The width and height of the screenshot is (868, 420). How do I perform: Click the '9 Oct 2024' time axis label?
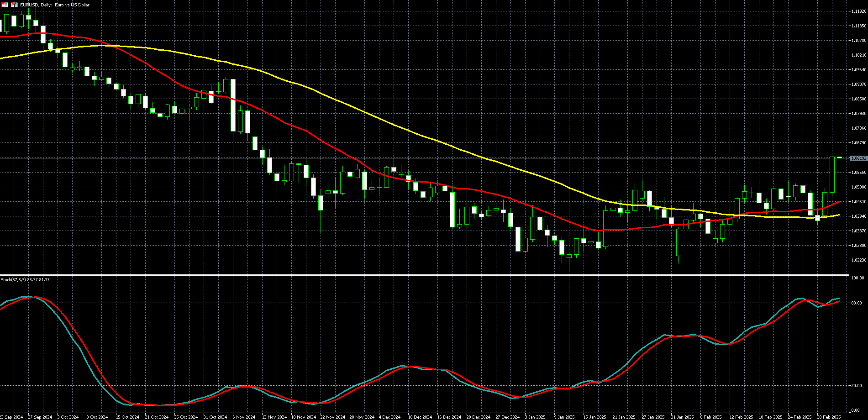(97, 417)
